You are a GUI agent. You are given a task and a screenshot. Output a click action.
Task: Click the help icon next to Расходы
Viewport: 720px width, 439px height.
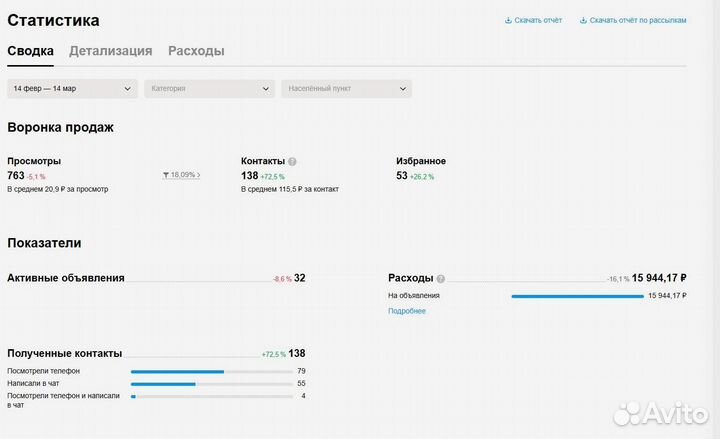tap(440, 279)
